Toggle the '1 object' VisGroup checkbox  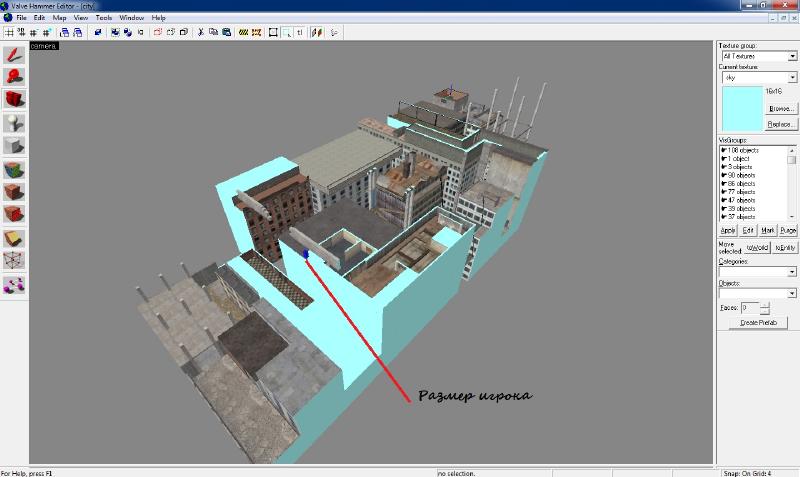tap(723, 158)
